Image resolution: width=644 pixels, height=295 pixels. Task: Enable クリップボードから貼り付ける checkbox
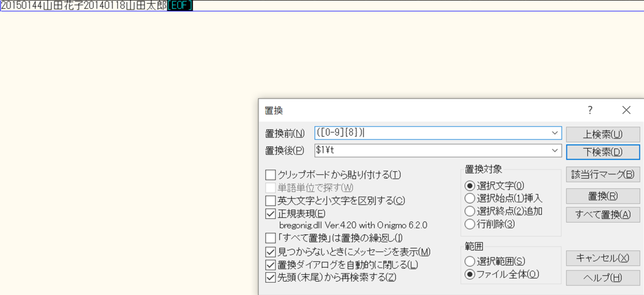271,175
